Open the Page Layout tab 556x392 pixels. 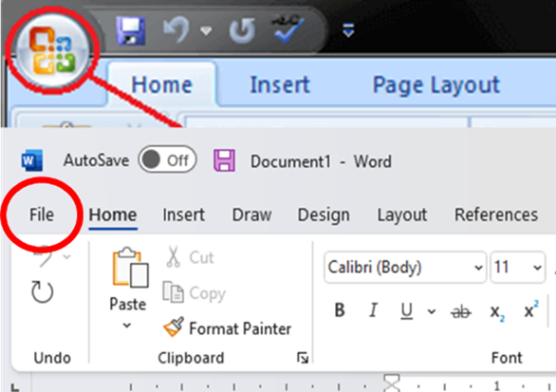[x=436, y=84]
